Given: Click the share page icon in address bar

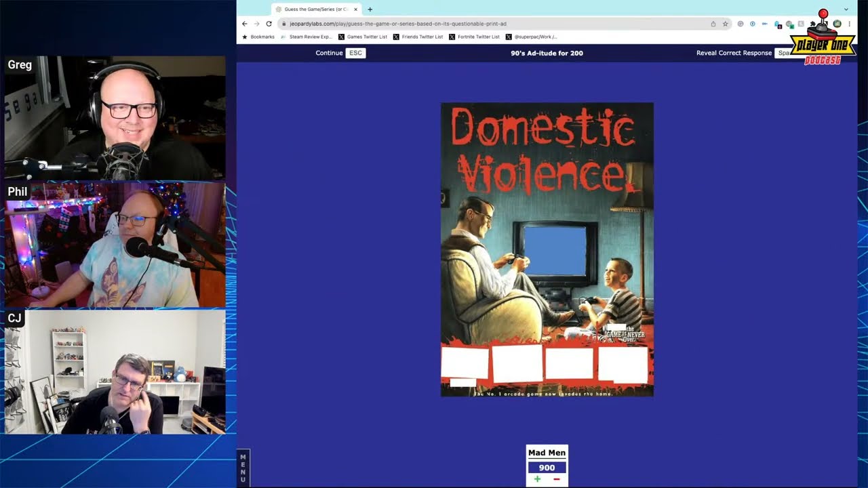Looking at the screenshot, I should [x=713, y=24].
